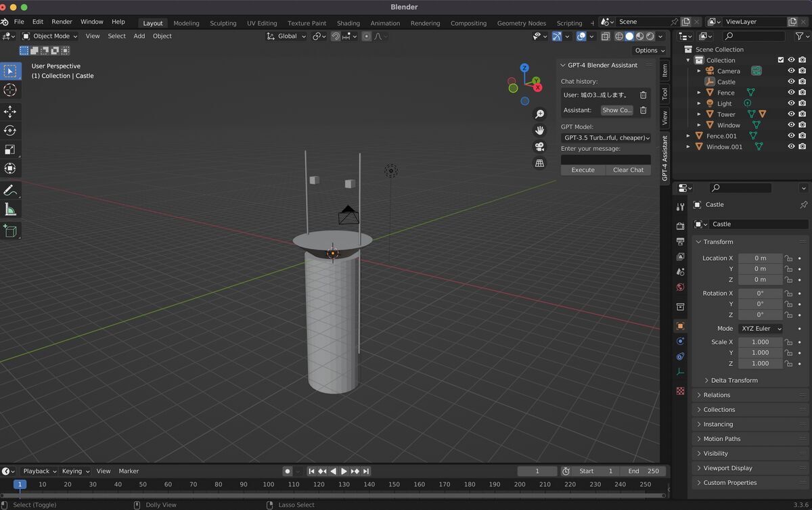This screenshot has width=812, height=510.
Task: Uncheck the Collection checkbox in the outliner
Action: [x=780, y=60]
